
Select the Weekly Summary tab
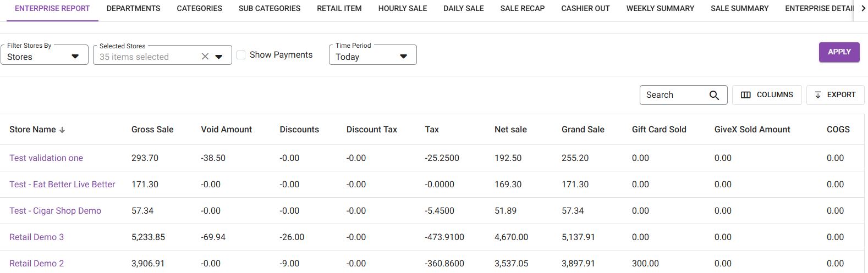pyautogui.click(x=660, y=9)
